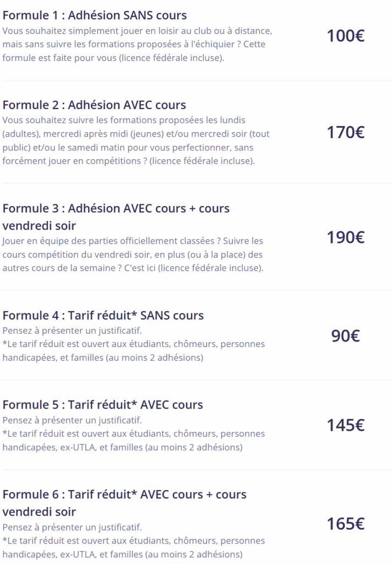Click the reduced tariff note under Formule 6
The image size is (392, 564).
point(133,547)
